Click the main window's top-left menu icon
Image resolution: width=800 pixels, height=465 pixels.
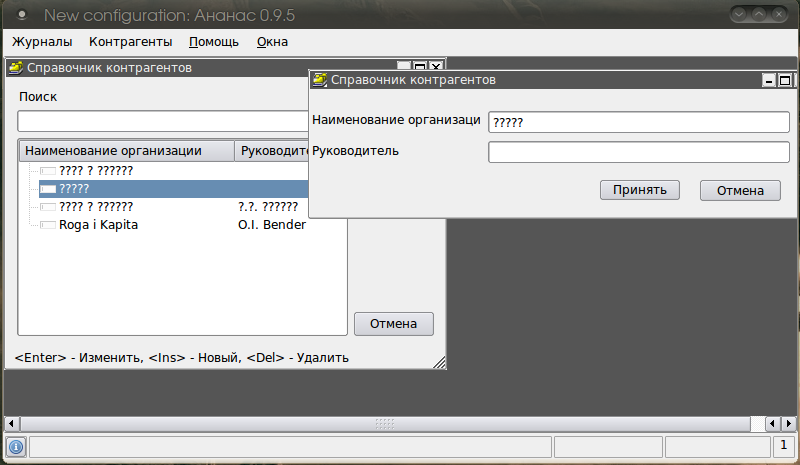point(21,15)
